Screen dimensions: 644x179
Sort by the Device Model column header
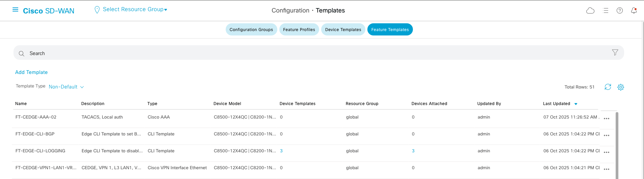[227, 104]
